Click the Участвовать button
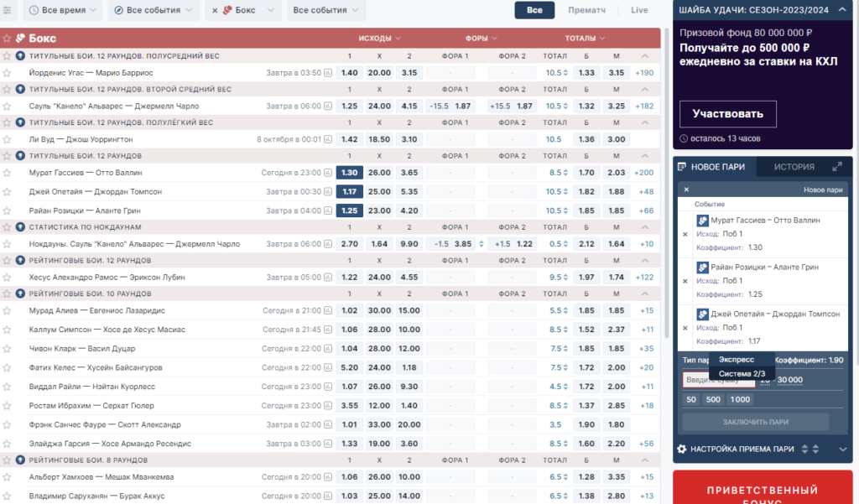859x504 pixels. (x=728, y=114)
